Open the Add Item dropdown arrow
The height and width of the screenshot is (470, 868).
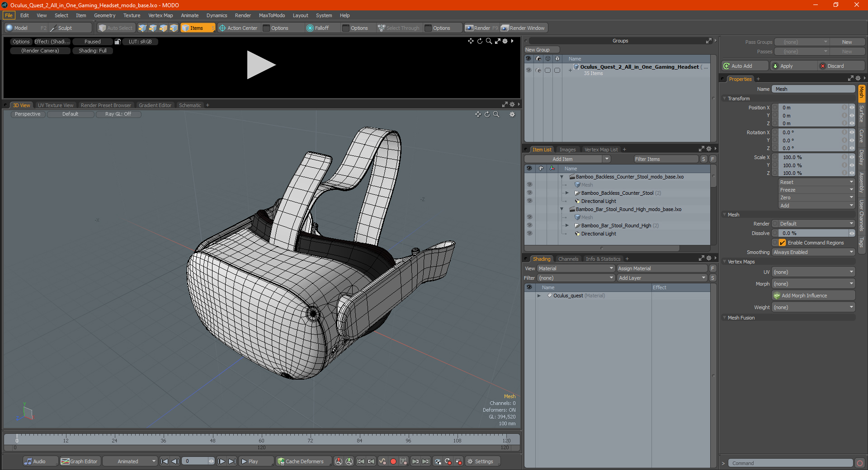607,159
